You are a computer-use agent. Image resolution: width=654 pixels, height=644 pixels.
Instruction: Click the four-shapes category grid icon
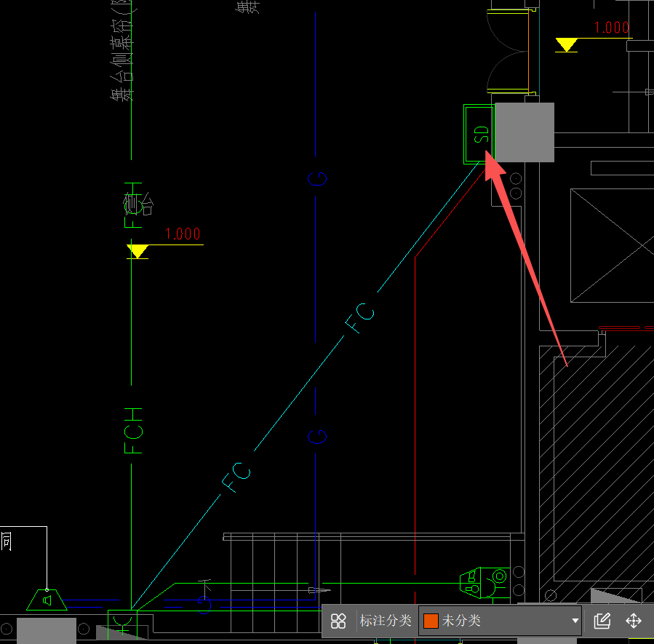[338, 621]
